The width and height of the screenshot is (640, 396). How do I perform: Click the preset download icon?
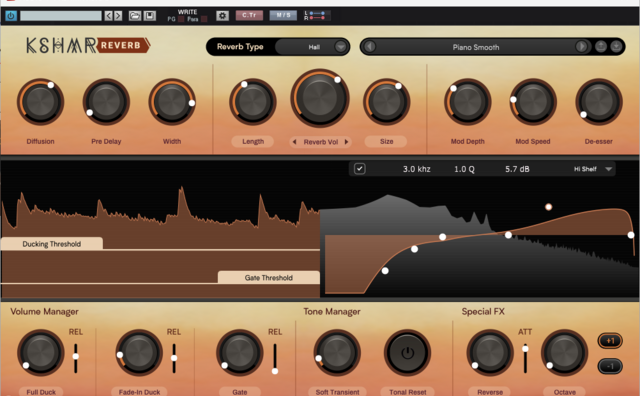[x=616, y=47]
